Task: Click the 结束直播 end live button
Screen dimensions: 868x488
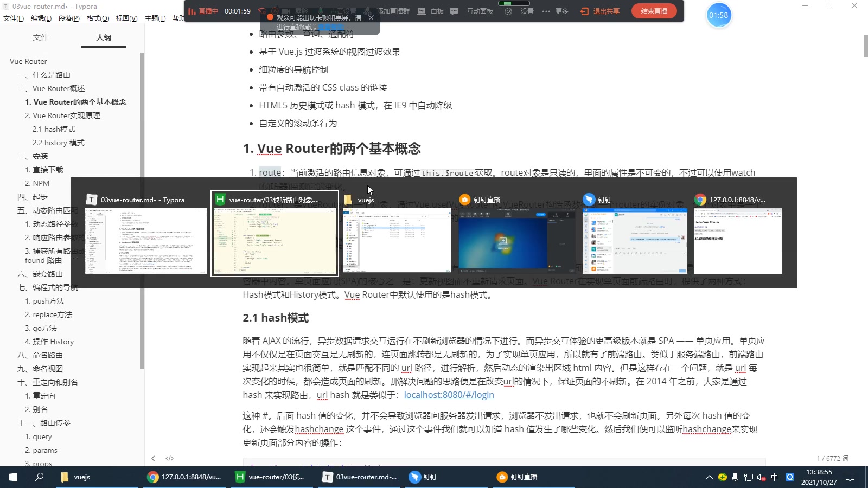Action: click(654, 11)
